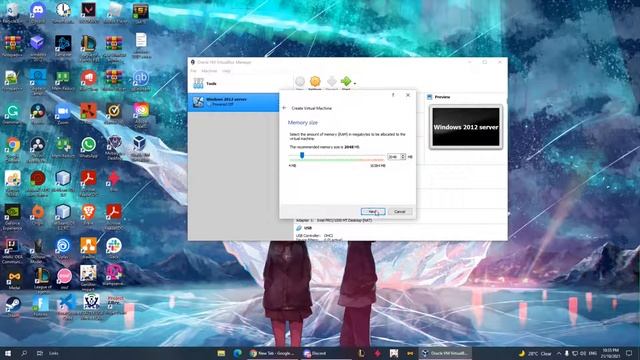
Task: Open the Steam desktop shortcut
Action: [x=12, y=307]
